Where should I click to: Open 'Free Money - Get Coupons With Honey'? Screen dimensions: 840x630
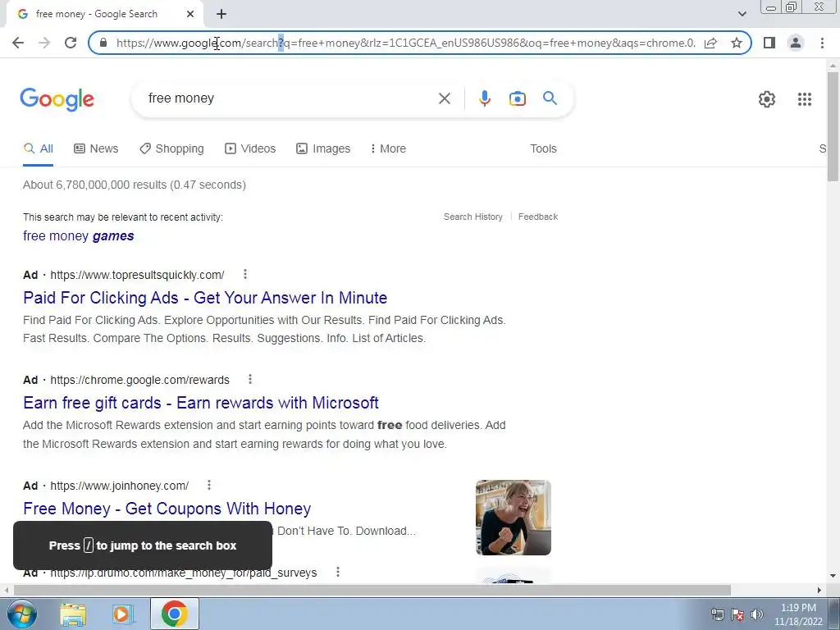click(167, 509)
